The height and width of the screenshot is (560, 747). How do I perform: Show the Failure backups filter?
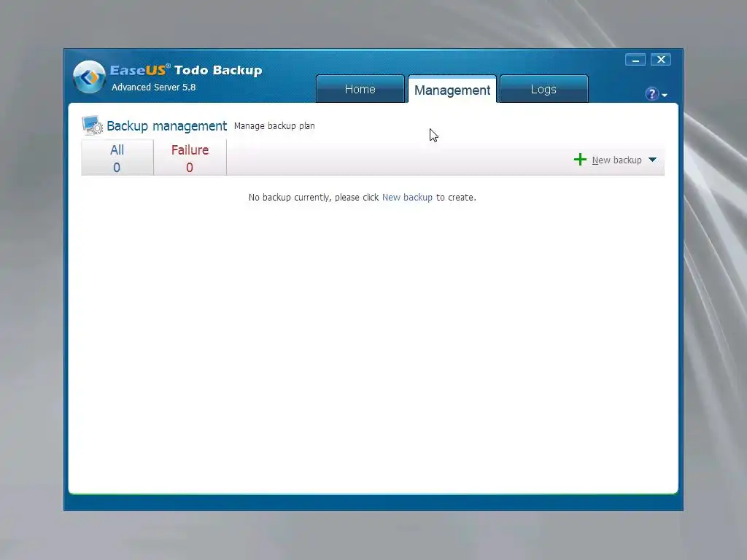click(x=190, y=157)
